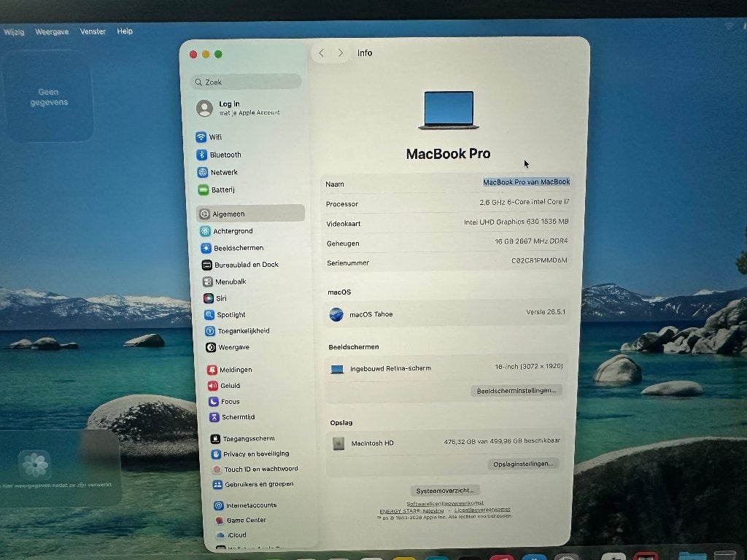Open the Help menu
Screen dimensions: 747x560
point(125,31)
